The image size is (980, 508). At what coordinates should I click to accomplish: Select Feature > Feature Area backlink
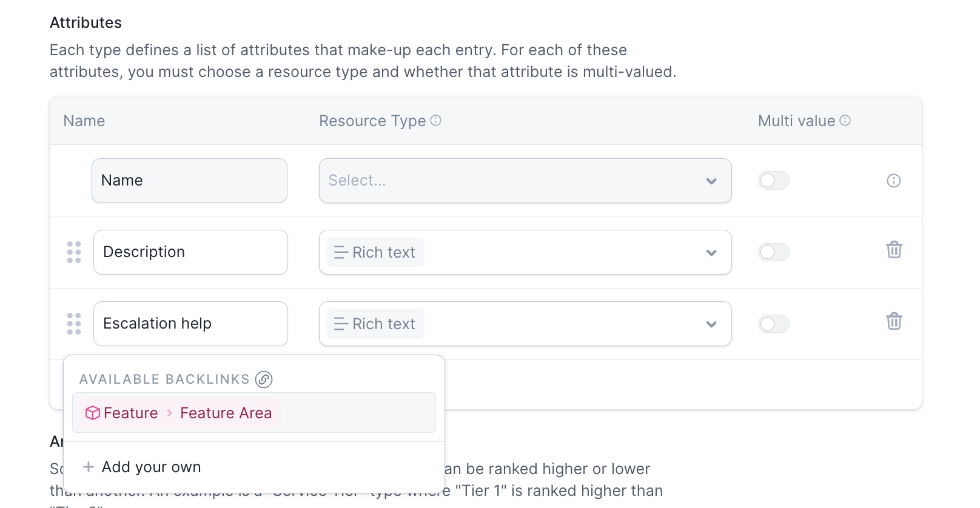pyautogui.click(x=179, y=413)
